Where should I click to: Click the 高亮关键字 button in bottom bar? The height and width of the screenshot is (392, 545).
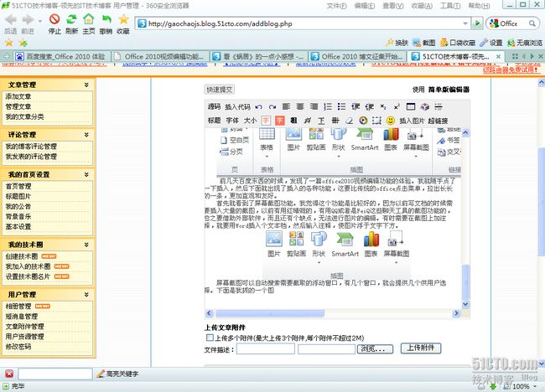point(117,374)
